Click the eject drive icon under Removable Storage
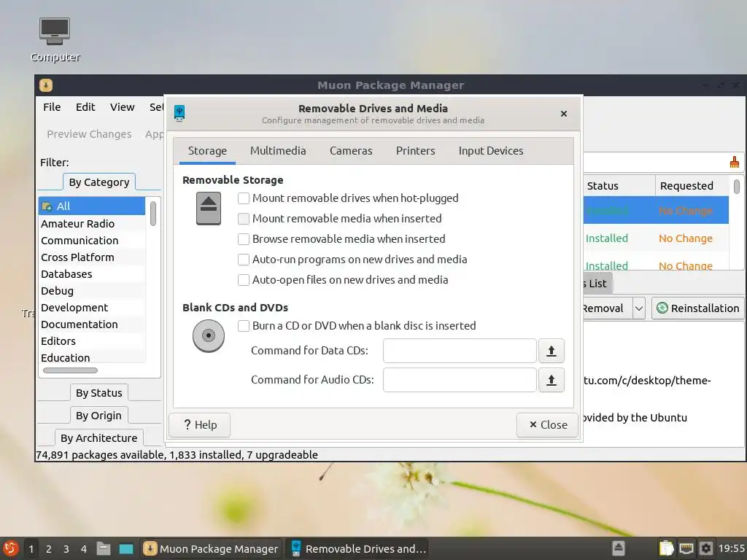 coord(209,208)
